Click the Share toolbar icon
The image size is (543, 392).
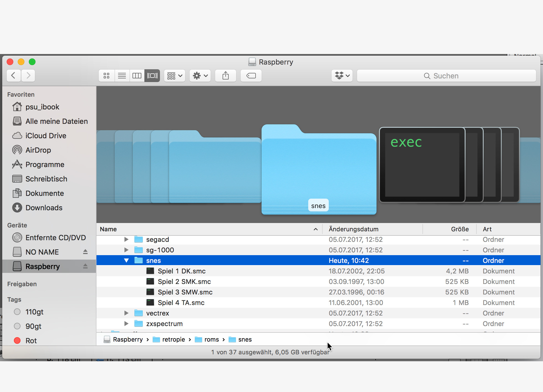coord(226,76)
